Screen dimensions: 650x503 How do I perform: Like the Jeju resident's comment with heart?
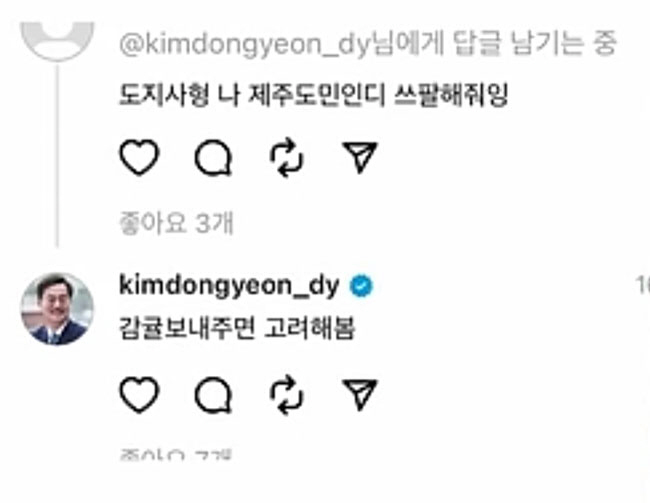click(x=139, y=157)
